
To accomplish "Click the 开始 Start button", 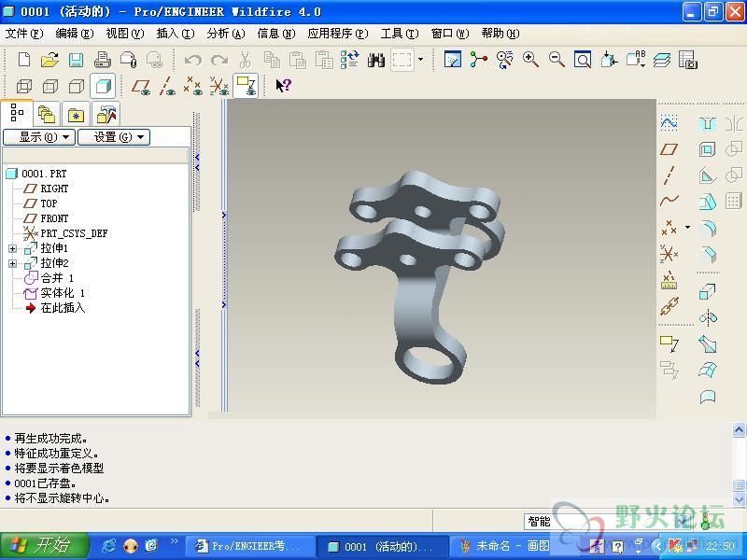I will tap(44, 546).
